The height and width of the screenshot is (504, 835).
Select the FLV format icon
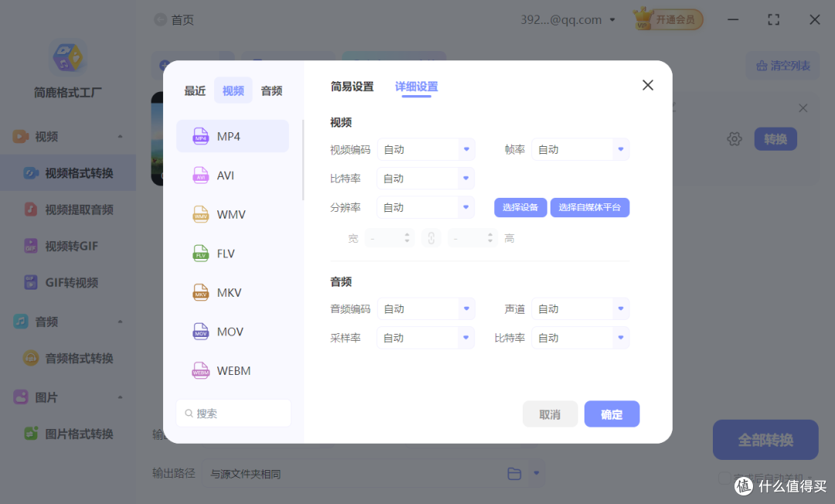[200, 254]
